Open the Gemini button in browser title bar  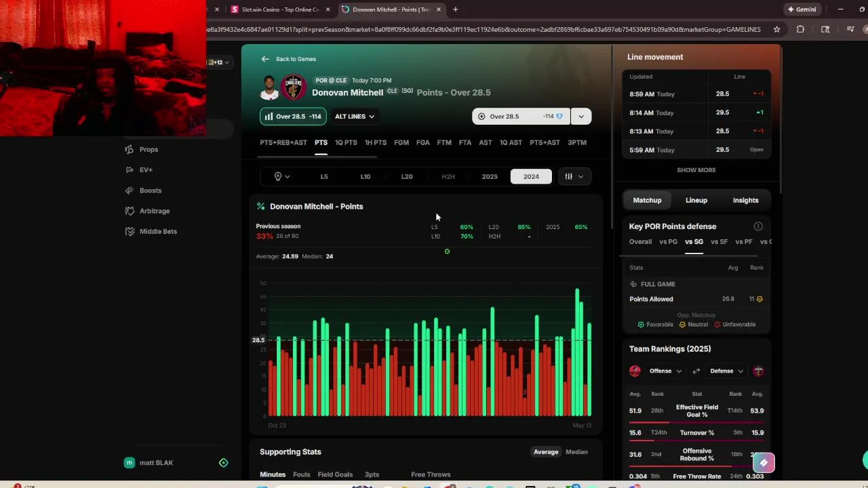[x=802, y=9]
